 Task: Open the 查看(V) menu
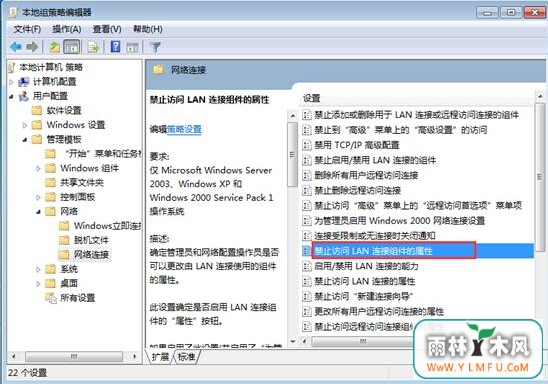(x=107, y=29)
